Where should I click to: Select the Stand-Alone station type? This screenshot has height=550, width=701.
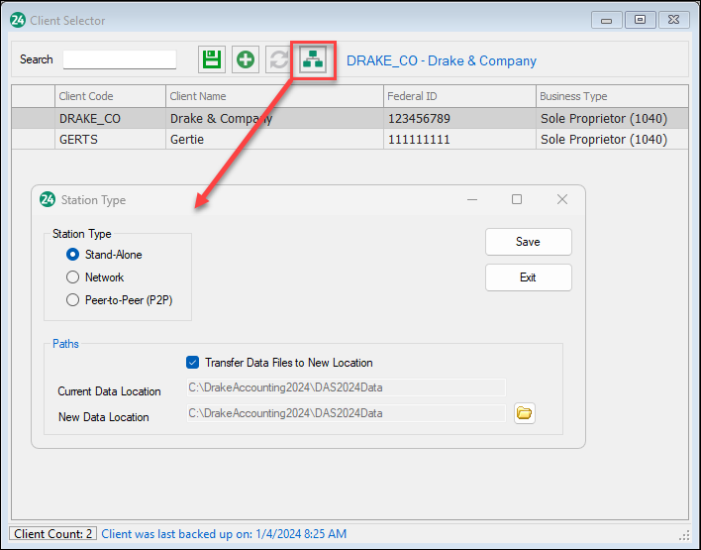pos(72,255)
